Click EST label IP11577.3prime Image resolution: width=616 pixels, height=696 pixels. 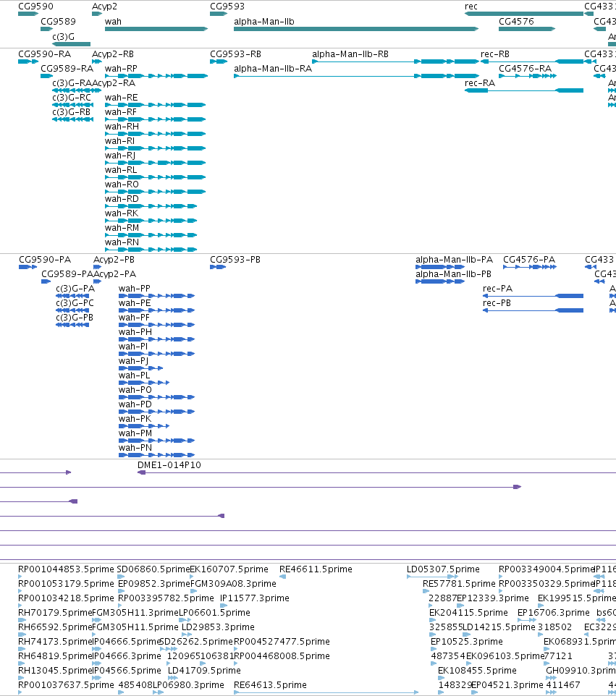(x=255, y=598)
